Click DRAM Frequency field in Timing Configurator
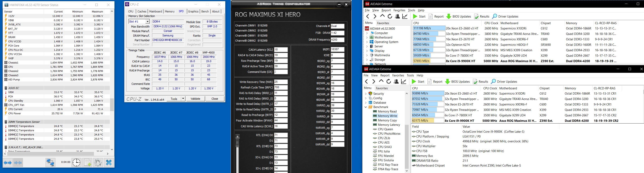 pos(338,40)
